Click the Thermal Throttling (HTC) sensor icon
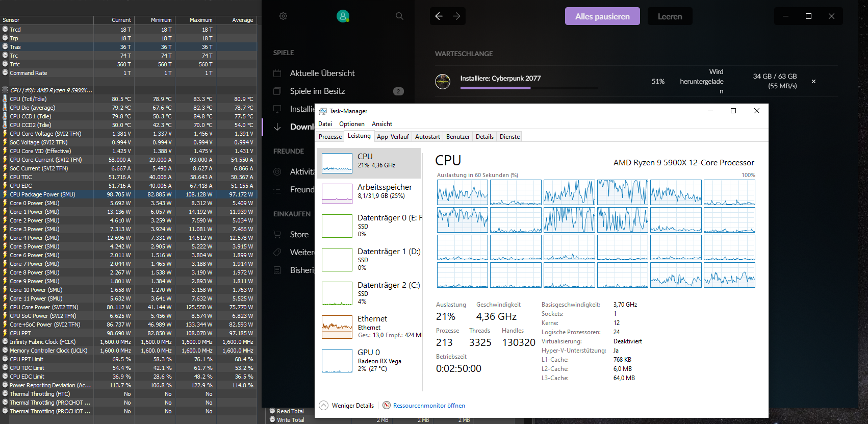Viewport: 868px width, 424px height. click(5, 394)
